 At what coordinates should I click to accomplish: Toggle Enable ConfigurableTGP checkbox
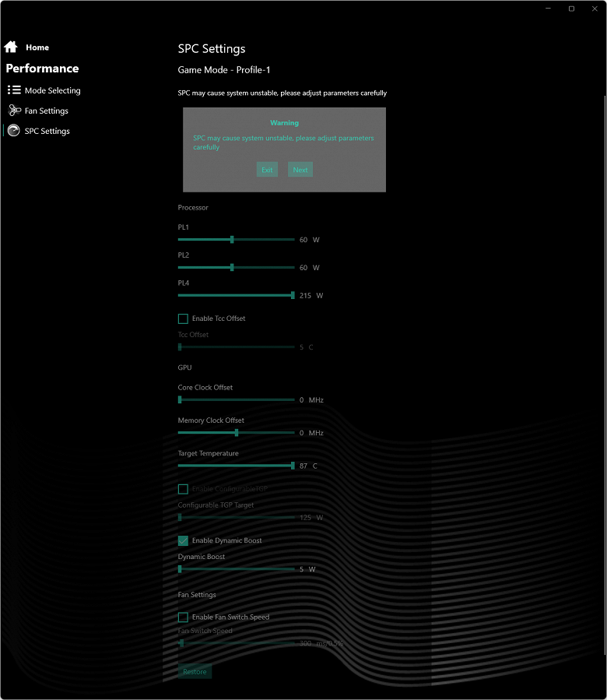[183, 489]
